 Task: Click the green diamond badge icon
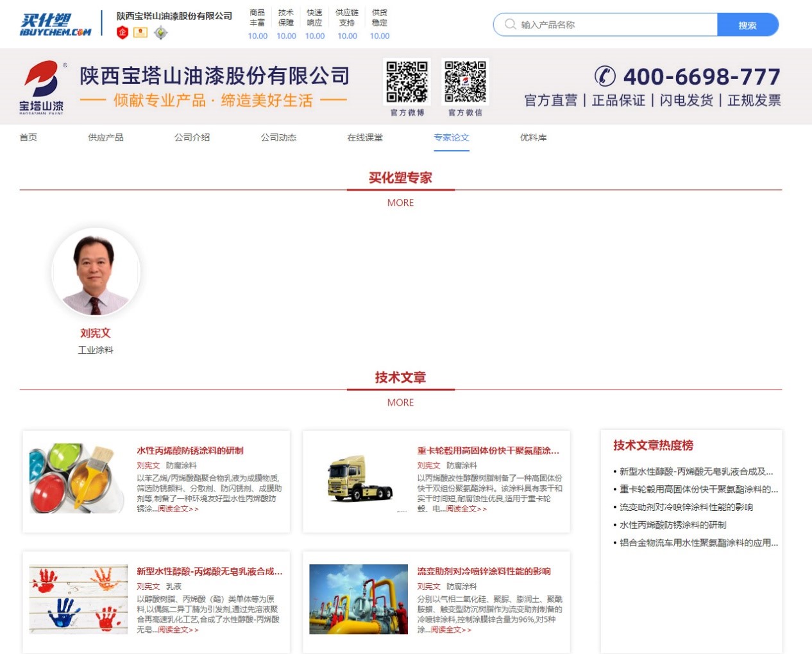(x=160, y=32)
